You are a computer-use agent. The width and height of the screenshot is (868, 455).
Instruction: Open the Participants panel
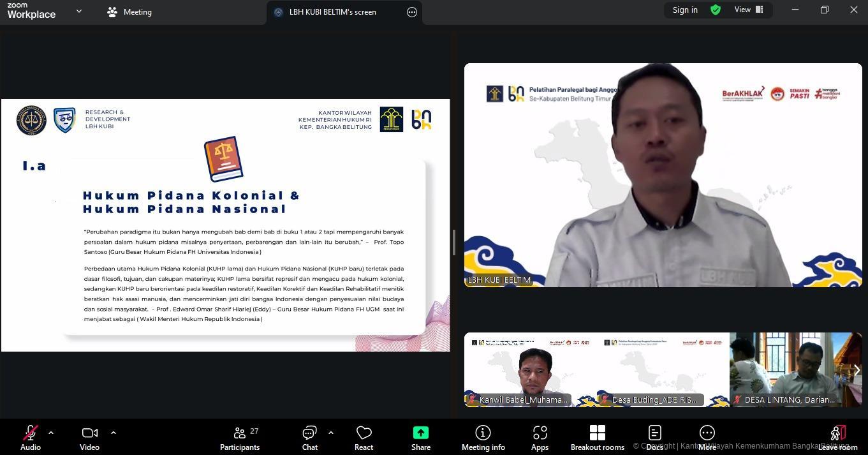click(240, 438)
